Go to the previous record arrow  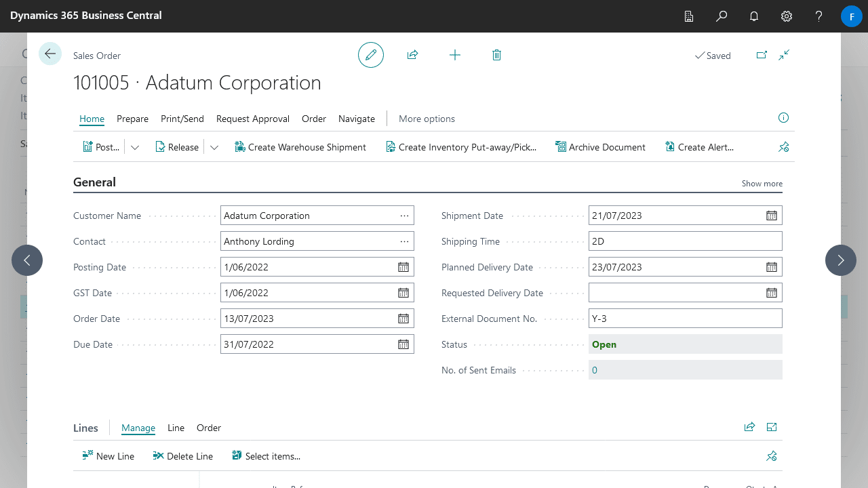tap(27, 260)
